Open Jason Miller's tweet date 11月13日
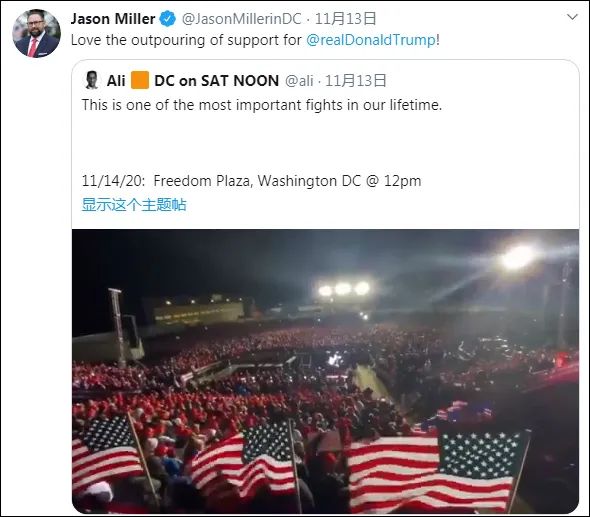The image size is (590, 517). pyautogui.click(x=345, y=19)
